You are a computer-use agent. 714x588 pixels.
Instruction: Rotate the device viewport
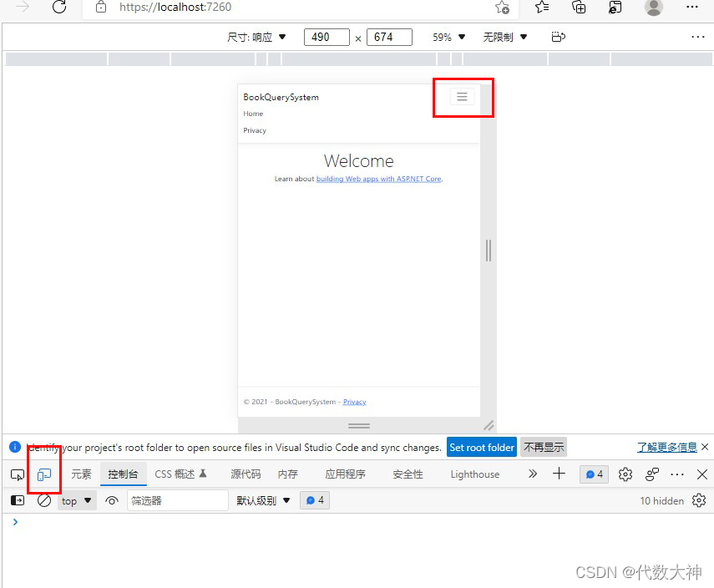[559, 37]
